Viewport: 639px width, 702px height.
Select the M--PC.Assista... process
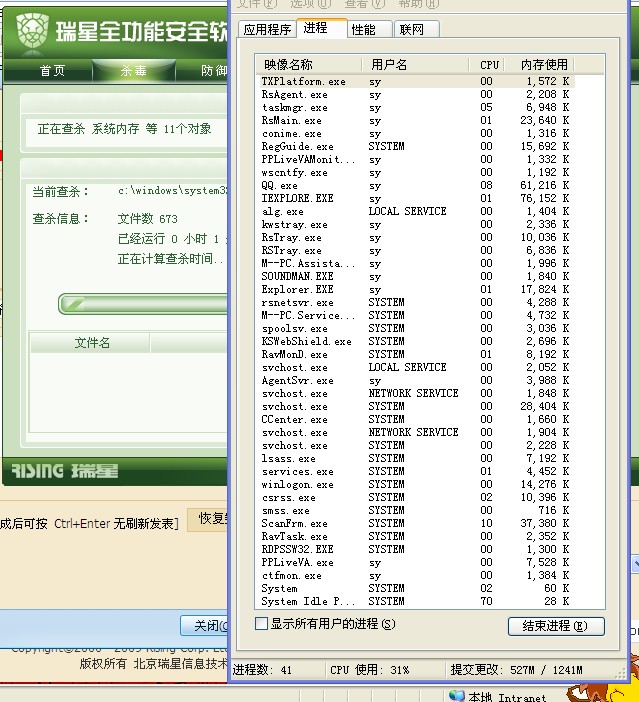(x=415, y=263)
